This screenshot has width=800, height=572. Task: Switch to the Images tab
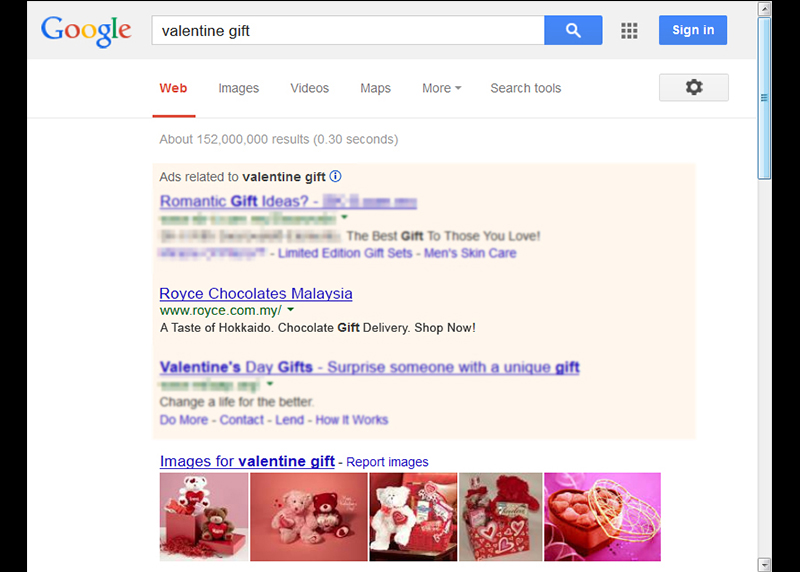[238, 88]
